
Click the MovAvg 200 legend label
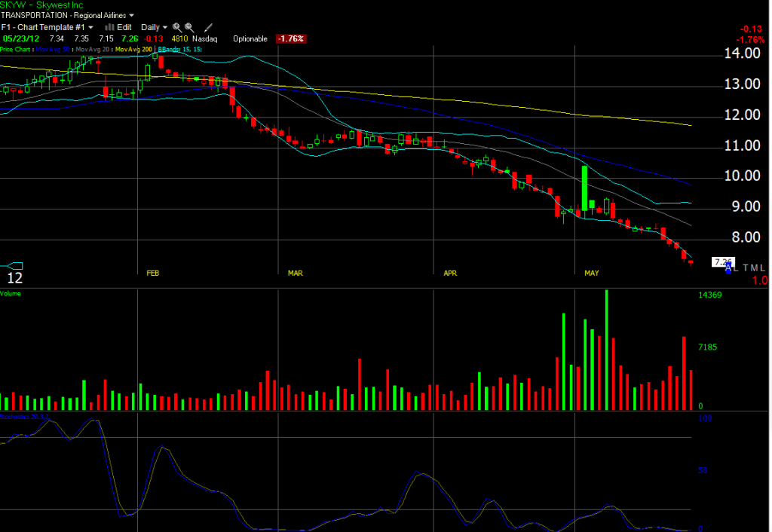tap(134, 49)
